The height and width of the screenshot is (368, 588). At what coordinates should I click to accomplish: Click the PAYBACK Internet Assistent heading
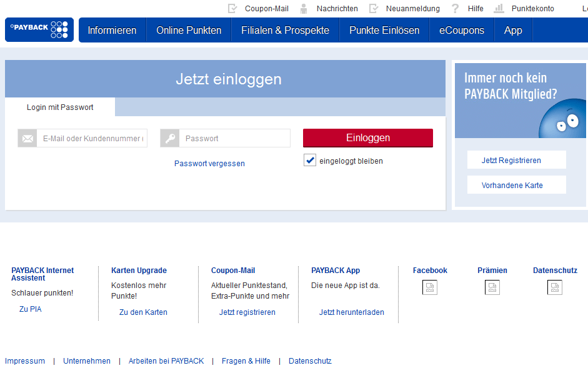(x=42, y=274)
